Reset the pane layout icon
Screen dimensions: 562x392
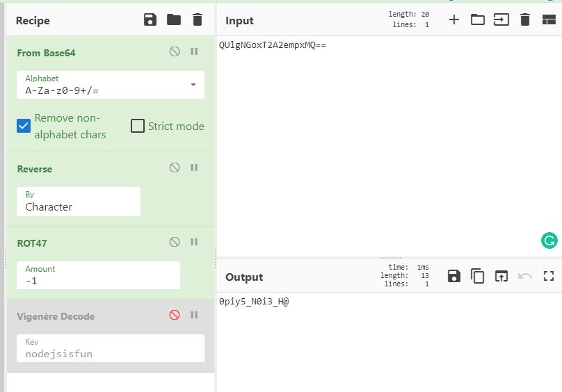coord(548,19)
